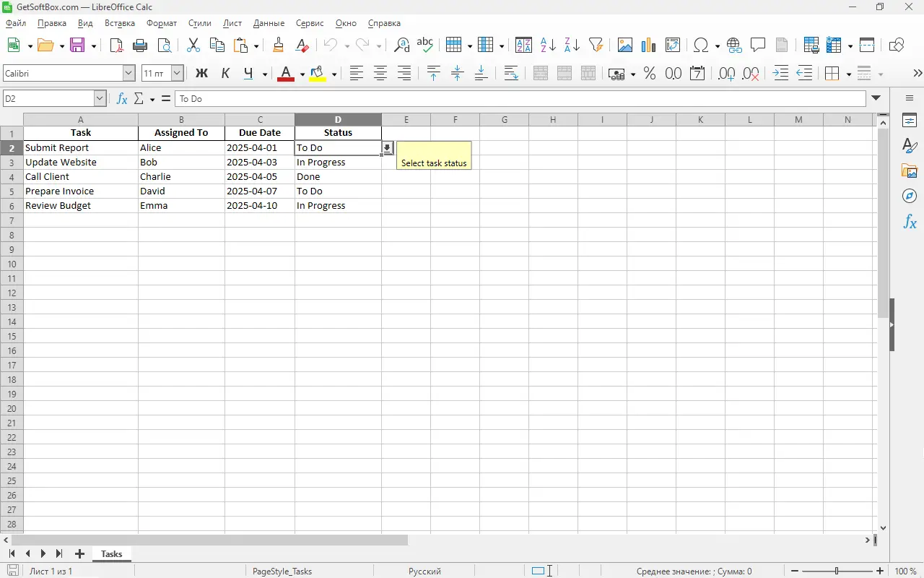Toggle italic formatting (К button)

(225, 74)
